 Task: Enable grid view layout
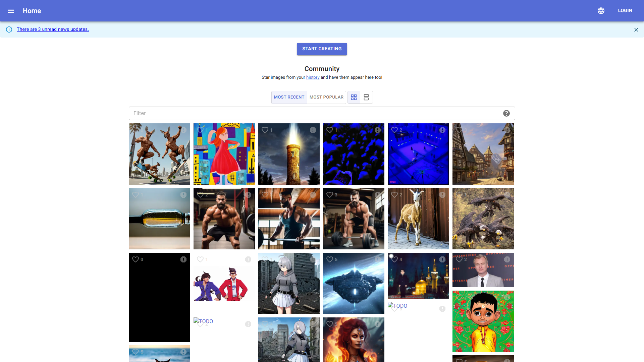(354, 97)
